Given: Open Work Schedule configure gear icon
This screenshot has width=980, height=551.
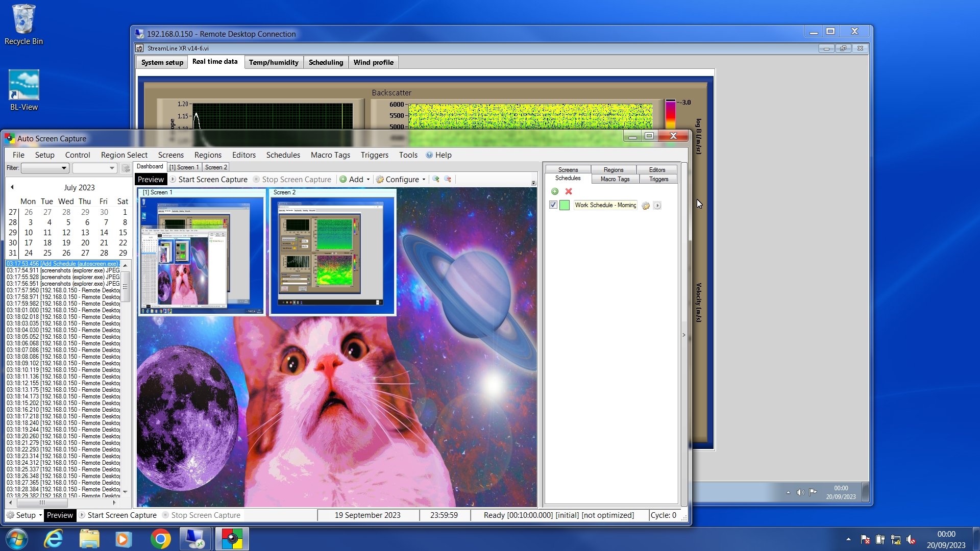Looking at the screenshot, I should tap(646, 206).
